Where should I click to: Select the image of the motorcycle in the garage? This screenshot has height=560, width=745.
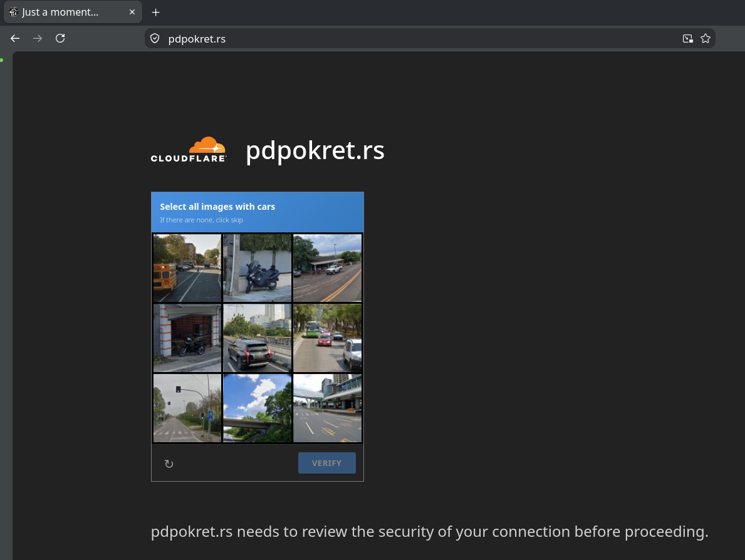pos(187,338)
